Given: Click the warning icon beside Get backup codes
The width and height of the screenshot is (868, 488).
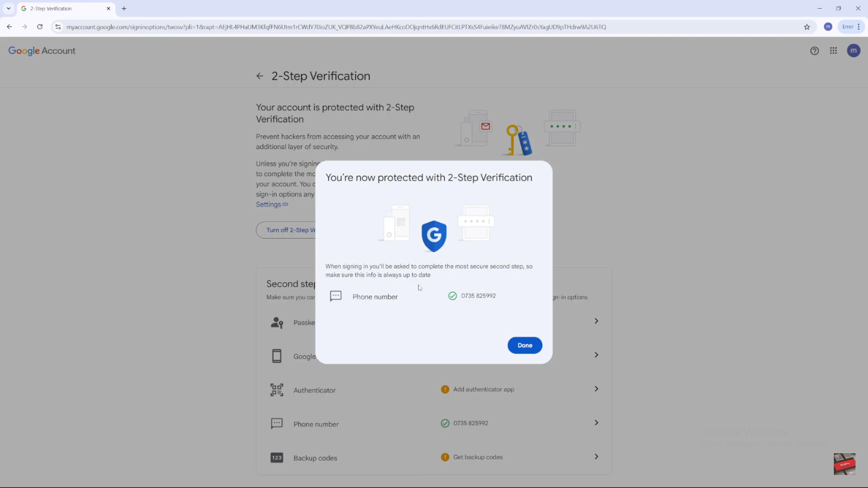Looking at the screenshot, I should coord(445,457).
